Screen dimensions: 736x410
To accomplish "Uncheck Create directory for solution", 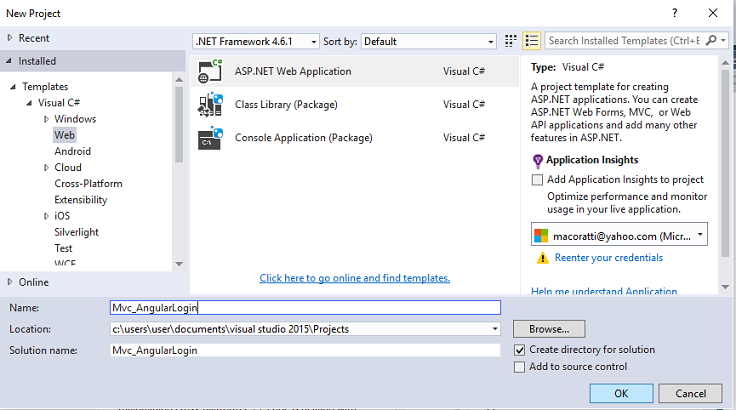I will pyautogui.click(x=519, y=350).
